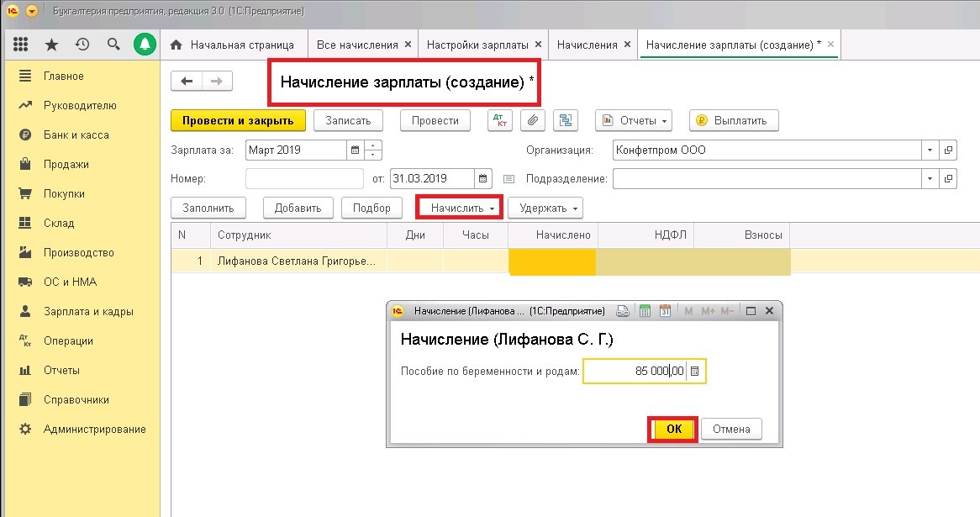Click the green notifications icon
This screenshot has width=980, height=517.
[x=143, y=44]
